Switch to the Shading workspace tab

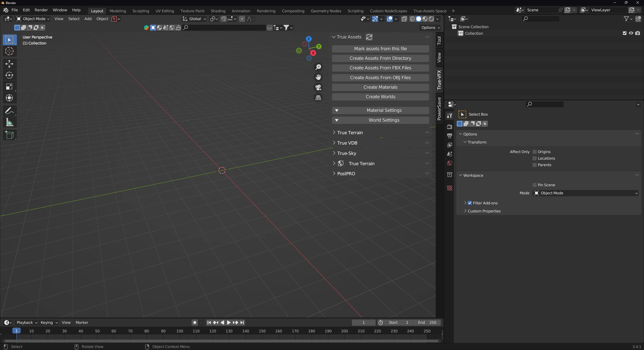pos(218,11)
